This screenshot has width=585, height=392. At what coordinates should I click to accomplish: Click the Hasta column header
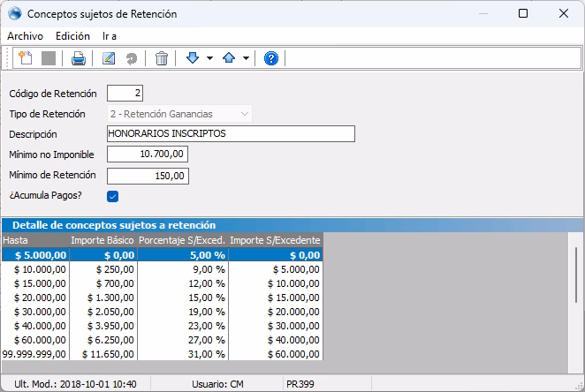35,240
